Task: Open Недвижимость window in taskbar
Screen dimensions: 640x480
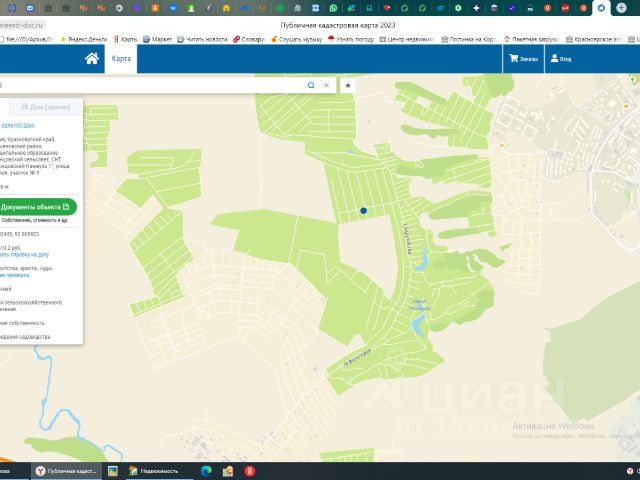Action: (x=152, y=470)
